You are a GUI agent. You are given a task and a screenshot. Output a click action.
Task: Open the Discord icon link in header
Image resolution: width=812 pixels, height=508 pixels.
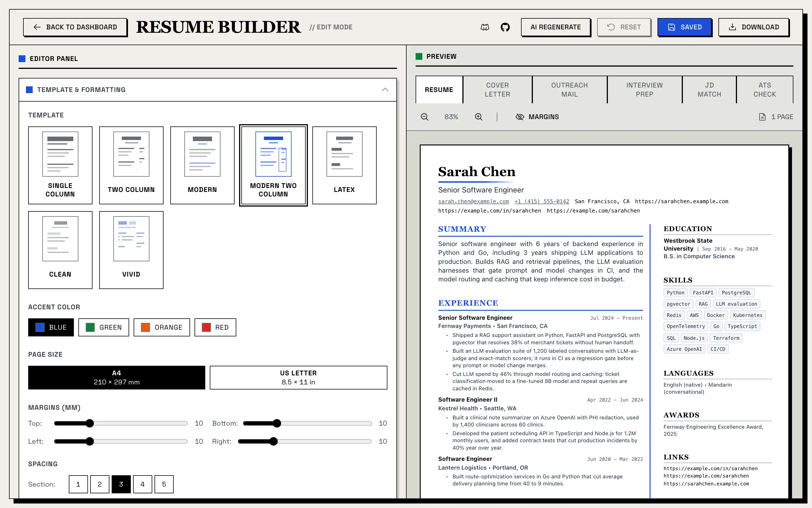(x=485, y=27)
